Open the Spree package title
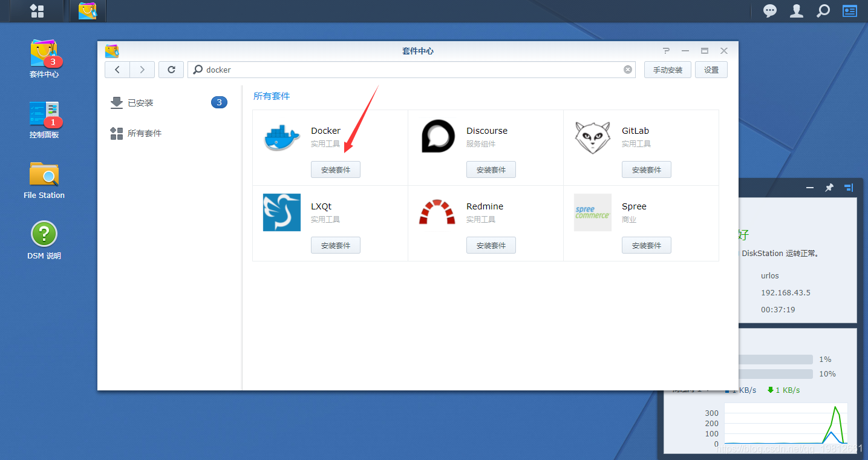868x460 pixels. click(x=634, y=206)
